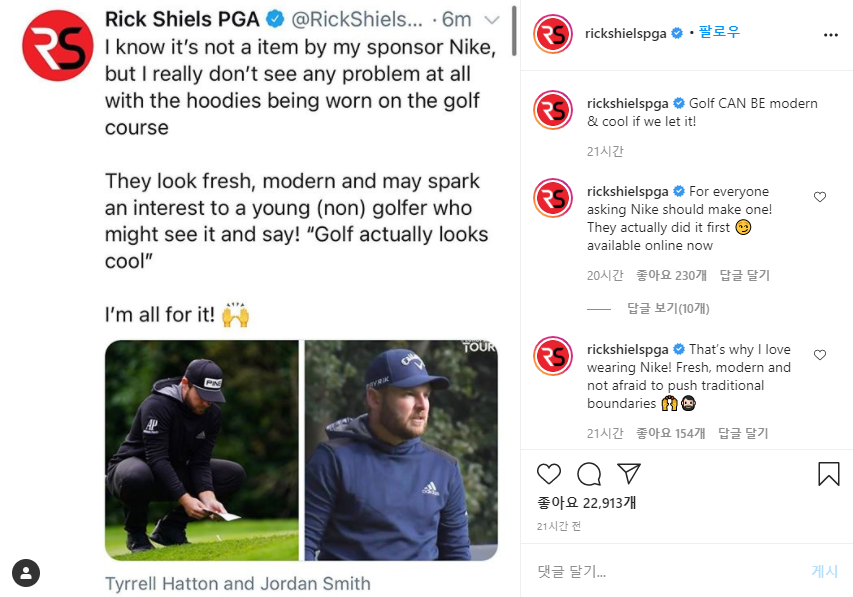Open the golfer photo in the tweet
This screenshot has width=853, height=597.
coord(302,449)
